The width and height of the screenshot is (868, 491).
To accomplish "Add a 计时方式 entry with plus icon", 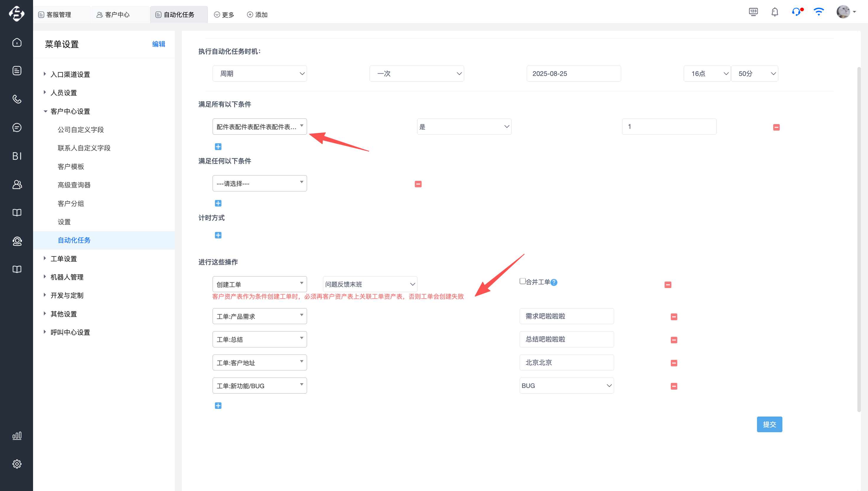I will tap(218, 235).
